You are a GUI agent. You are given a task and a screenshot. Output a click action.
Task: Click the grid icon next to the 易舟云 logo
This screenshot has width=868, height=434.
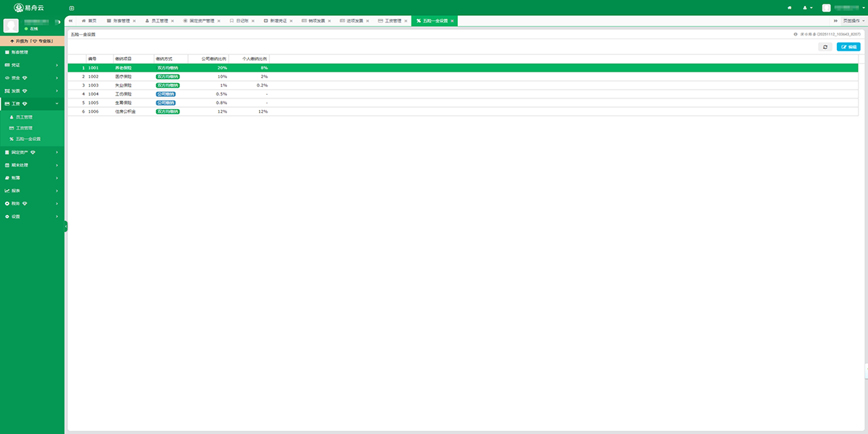point(72,8)
